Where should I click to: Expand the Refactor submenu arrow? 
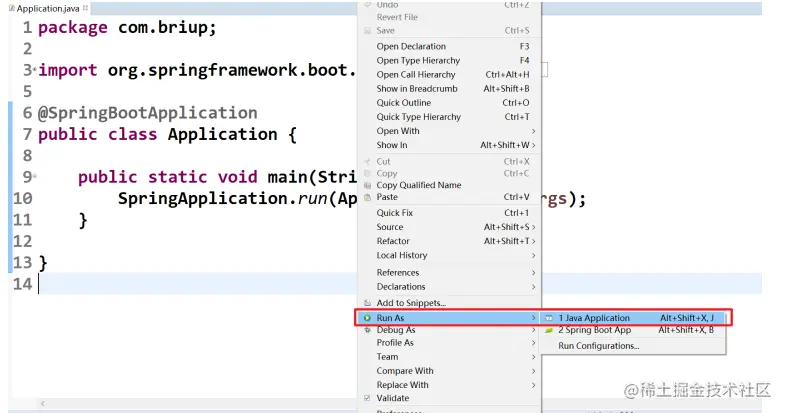tap(534, 241)
